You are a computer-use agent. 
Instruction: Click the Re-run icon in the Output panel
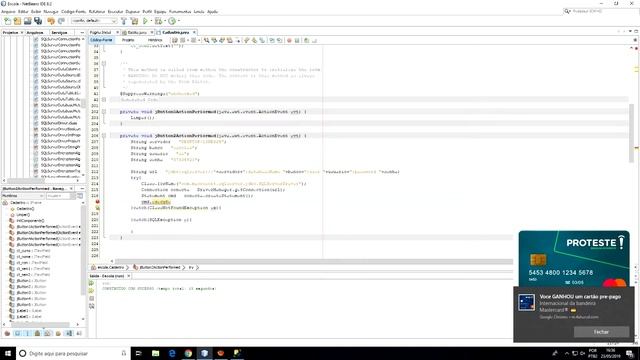91,283
